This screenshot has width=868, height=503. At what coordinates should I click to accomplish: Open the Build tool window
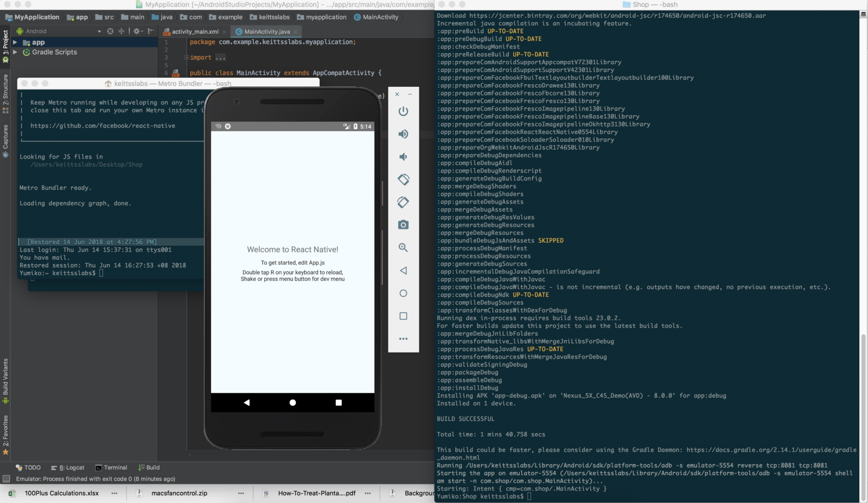click(x=149, y=467)
